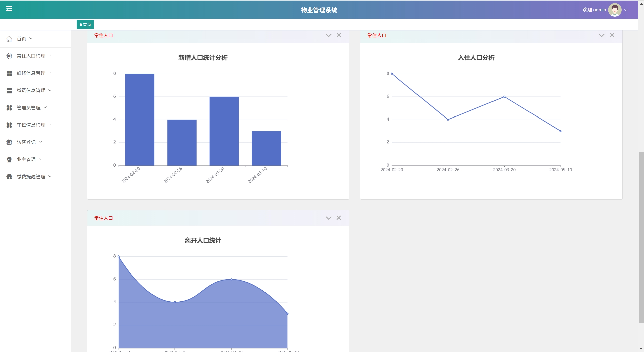
Task: Click the admin avatar picture
Action: tap(614, 10)
